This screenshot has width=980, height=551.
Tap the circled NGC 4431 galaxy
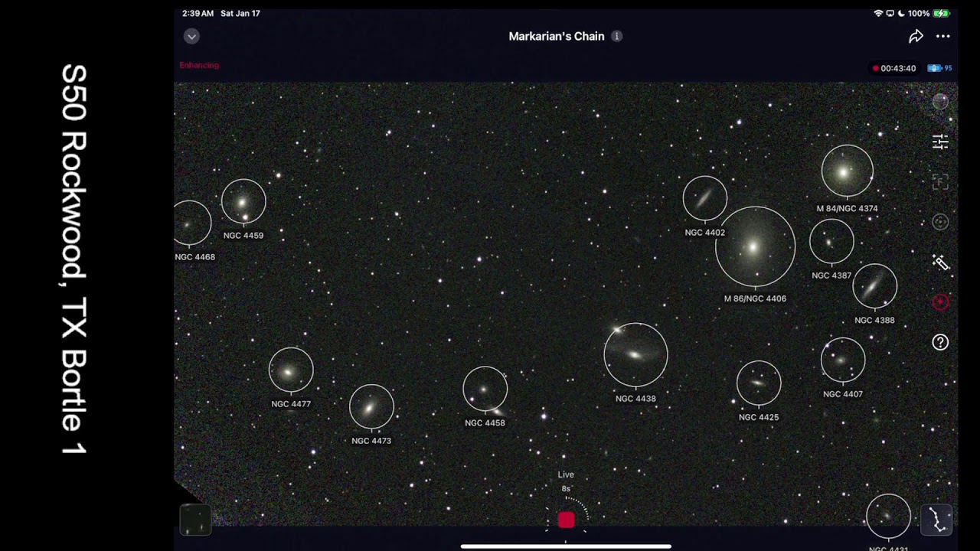(x=888, y=517)
